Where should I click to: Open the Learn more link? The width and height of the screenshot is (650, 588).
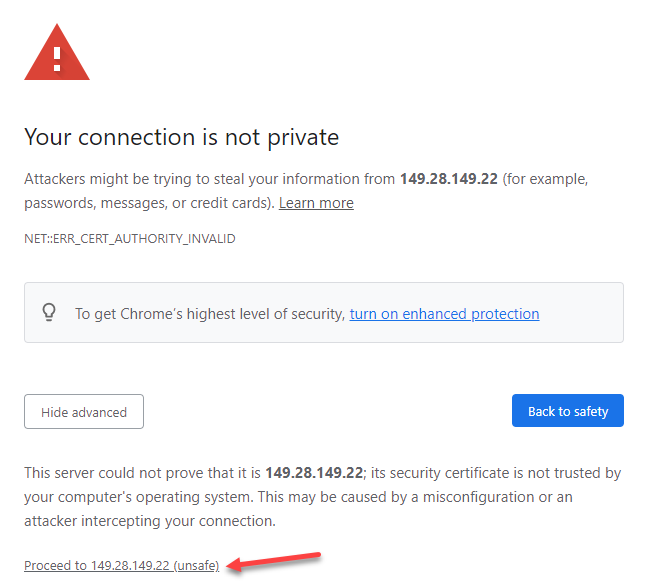point(316,203)
